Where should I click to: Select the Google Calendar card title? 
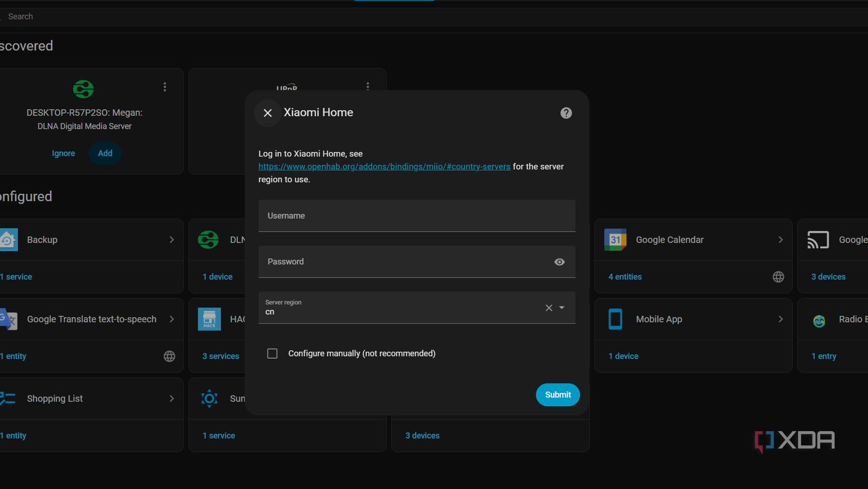[x=670, y=240]
